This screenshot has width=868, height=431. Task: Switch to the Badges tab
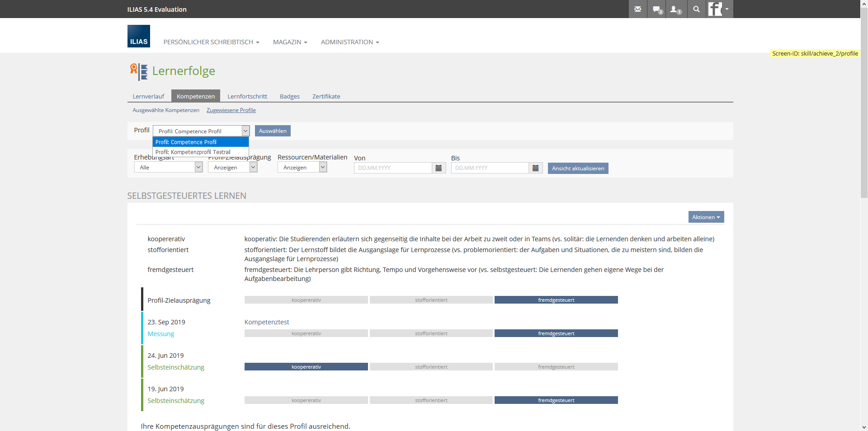tap(289, 96)
